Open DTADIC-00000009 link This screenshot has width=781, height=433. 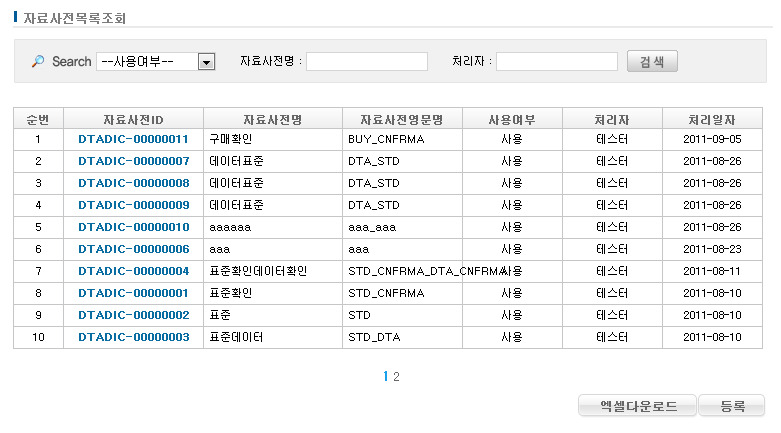(x=133, y=206)
